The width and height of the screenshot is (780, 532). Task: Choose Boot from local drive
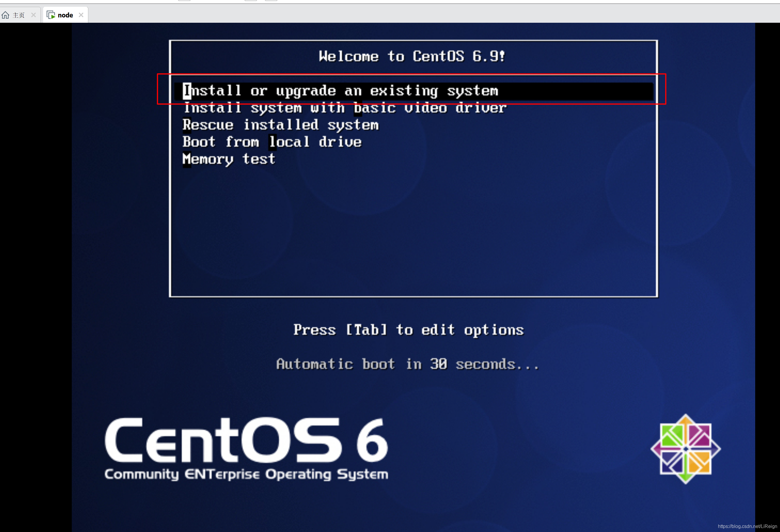tap(272, 142)
